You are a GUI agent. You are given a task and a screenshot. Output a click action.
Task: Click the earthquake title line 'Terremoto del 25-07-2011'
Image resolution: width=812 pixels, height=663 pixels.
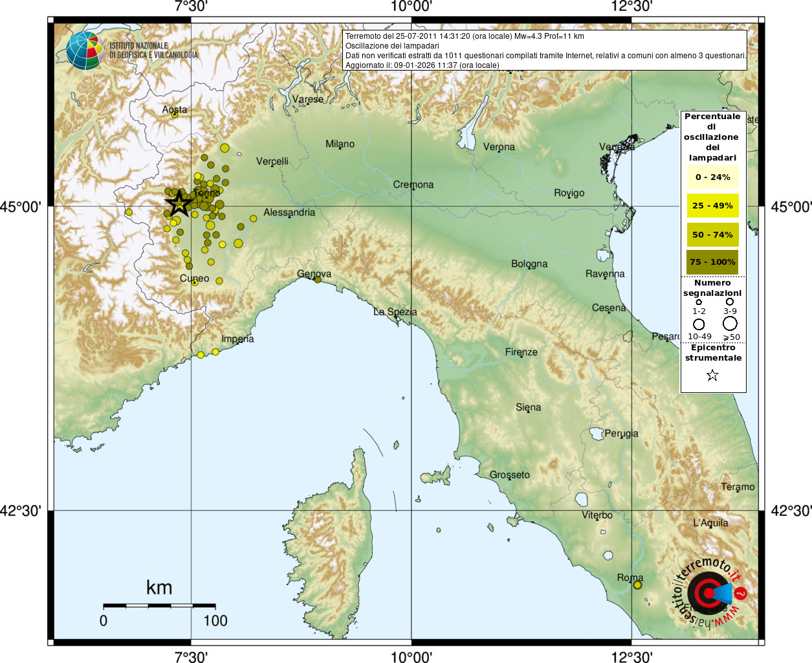pyautogui.click(x=465, y=36)
